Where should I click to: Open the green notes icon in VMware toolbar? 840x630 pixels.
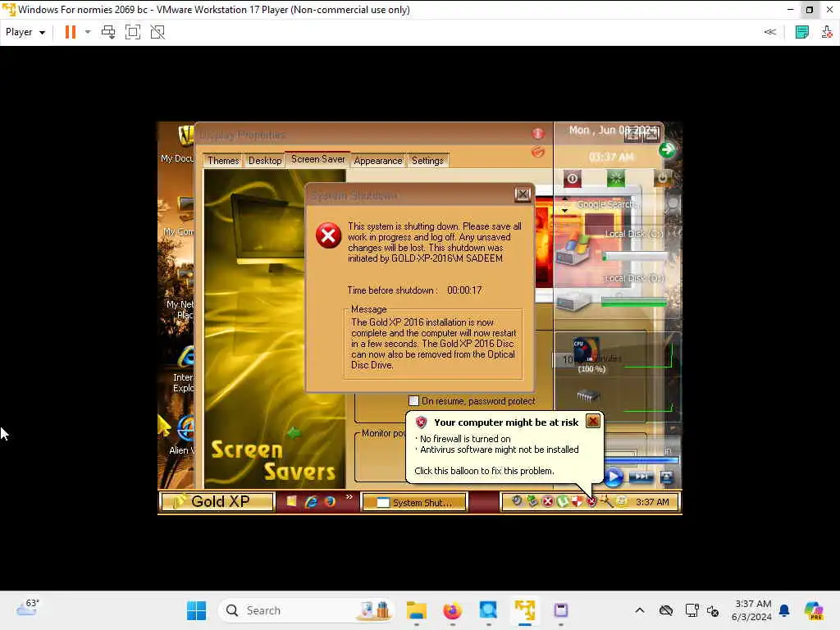pyautogui.click(x=802, y=32)
